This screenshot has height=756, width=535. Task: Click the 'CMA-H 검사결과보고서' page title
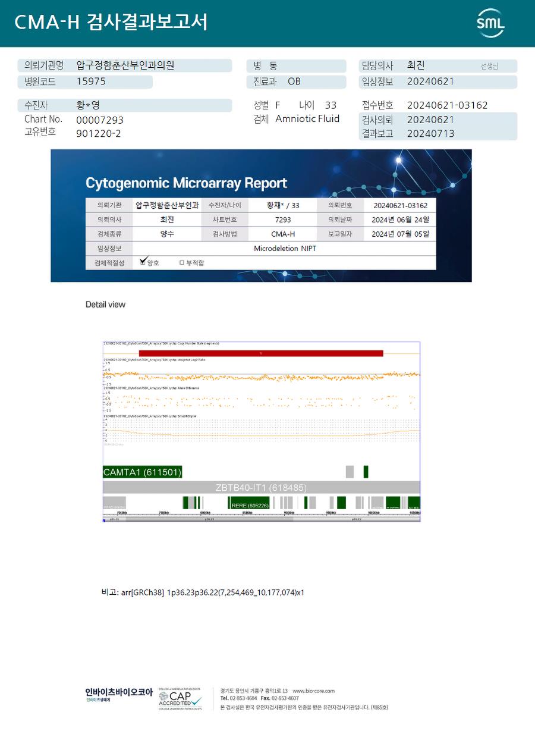click(111, 23)
